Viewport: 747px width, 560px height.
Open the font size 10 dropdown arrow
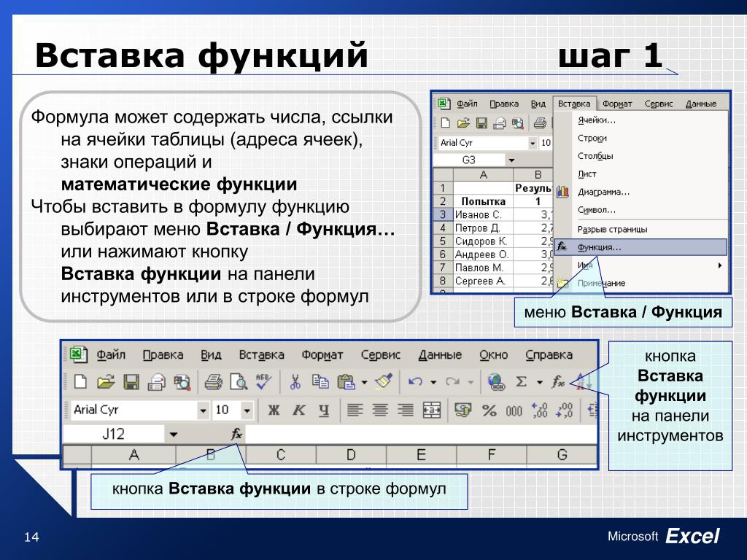247,411
